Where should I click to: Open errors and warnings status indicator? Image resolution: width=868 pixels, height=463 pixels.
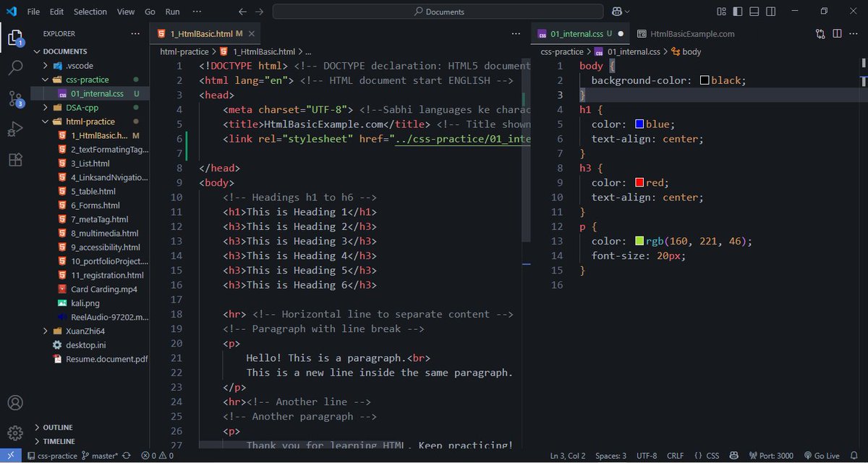[158, 456]
